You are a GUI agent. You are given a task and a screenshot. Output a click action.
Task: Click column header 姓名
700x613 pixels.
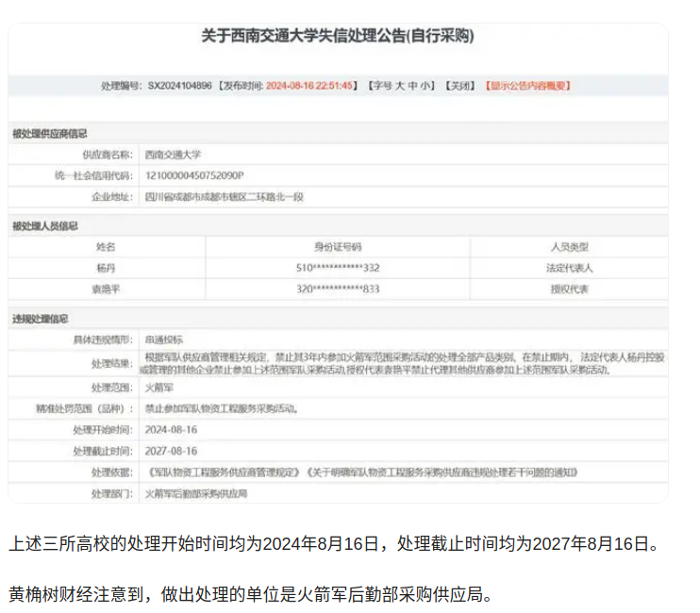(106, 247)
